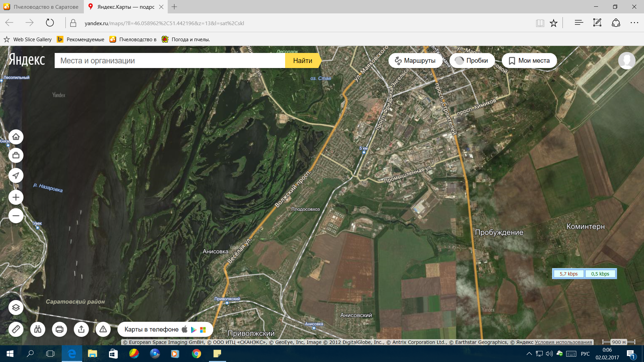Click the briefcase work location icon

(16, 156)
